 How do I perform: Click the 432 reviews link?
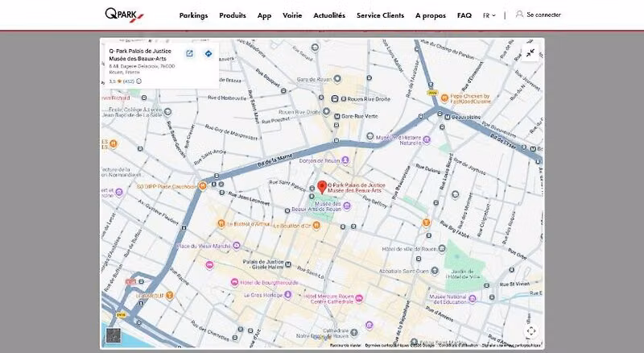(x=129, y=81)
